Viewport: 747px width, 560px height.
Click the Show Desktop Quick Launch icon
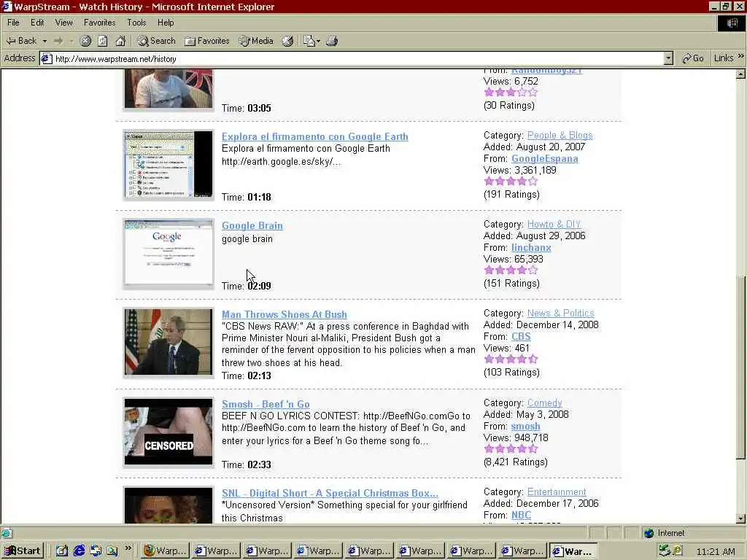pyautogui.click(x=62, y=551)
